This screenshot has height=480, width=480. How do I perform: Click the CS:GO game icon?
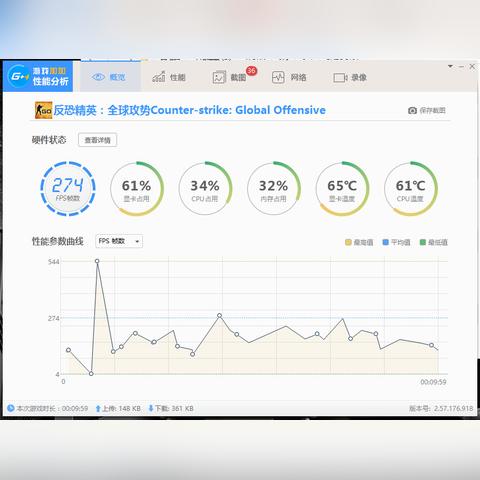click(x=44, y=110)
